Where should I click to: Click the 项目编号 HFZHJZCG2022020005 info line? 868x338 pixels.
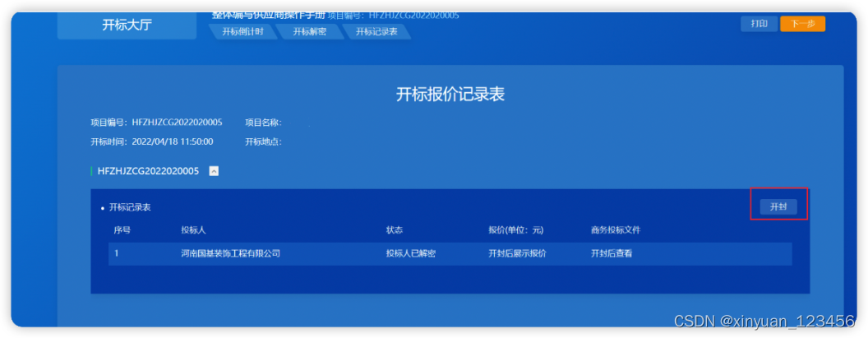156,123
